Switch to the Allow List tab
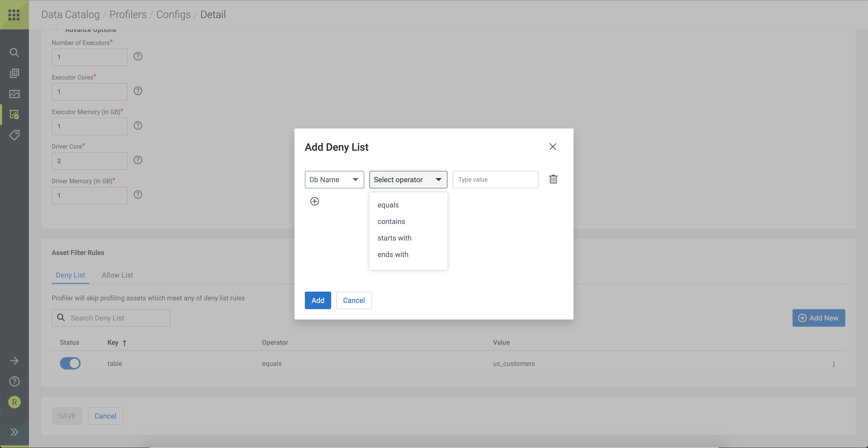The image size is (868, 448). (117, 275)
